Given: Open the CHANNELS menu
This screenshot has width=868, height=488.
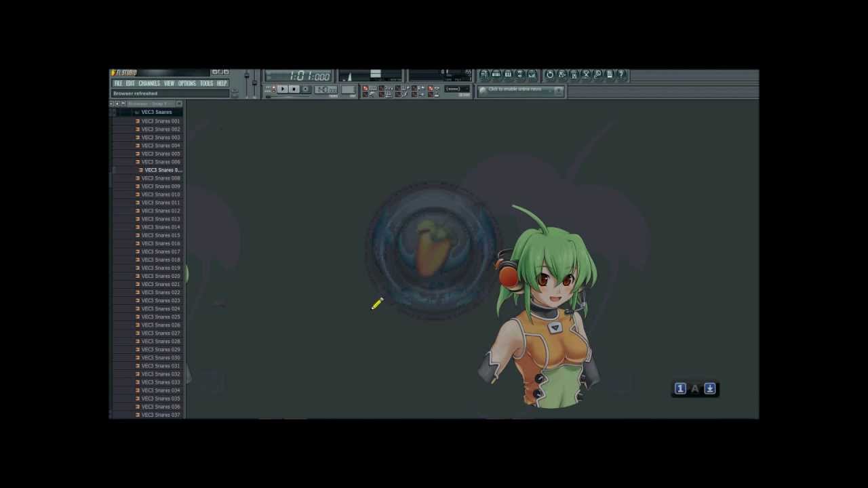Looking at the screenshot, I should tap(149, 83).
